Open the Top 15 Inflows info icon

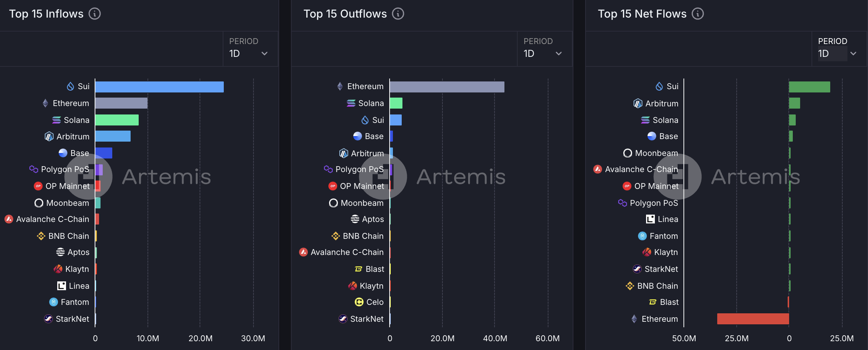(x=95, y=14)
